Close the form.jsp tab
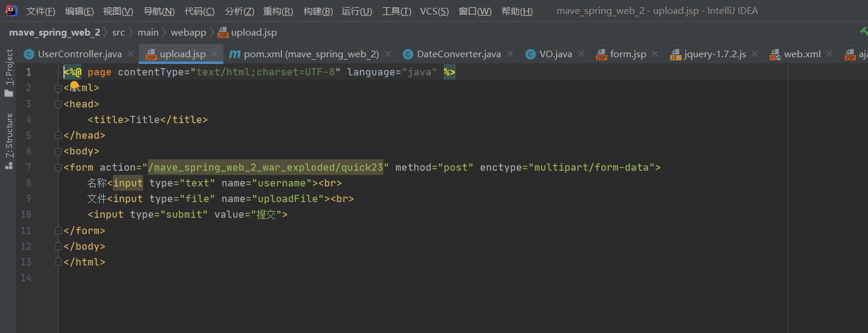 (x=656, y=54)
